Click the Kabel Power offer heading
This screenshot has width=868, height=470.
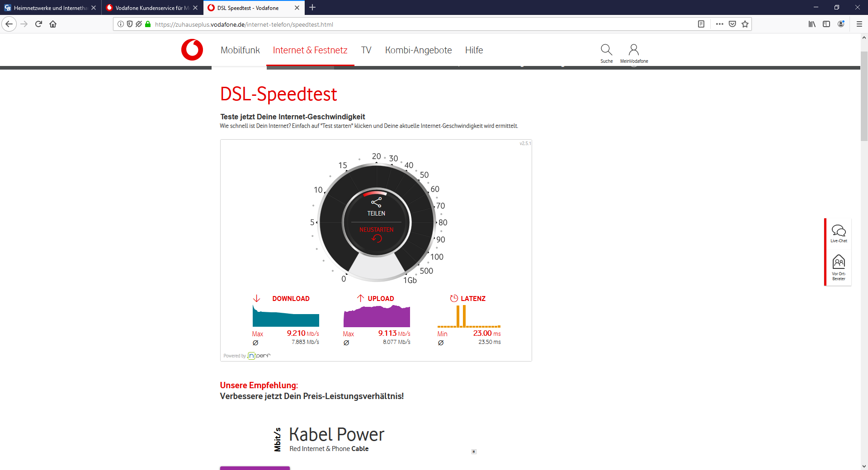[336, 434]
